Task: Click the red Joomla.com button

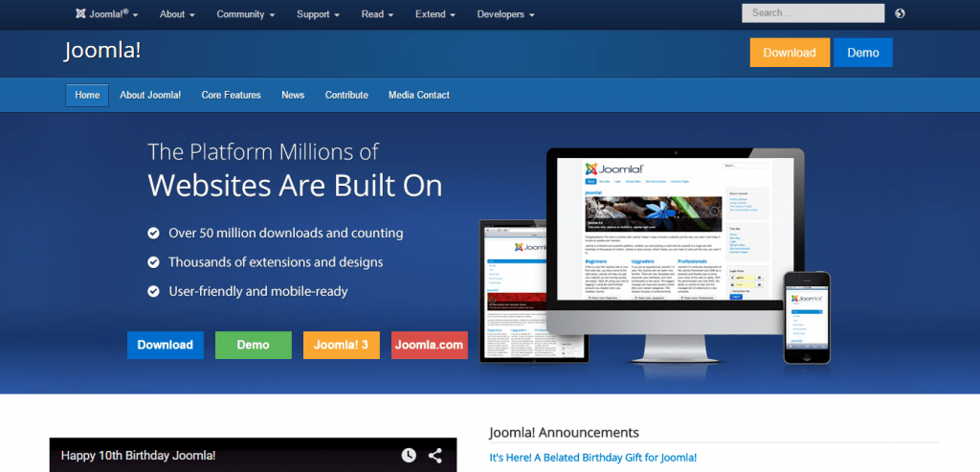Action: (430, 345)
